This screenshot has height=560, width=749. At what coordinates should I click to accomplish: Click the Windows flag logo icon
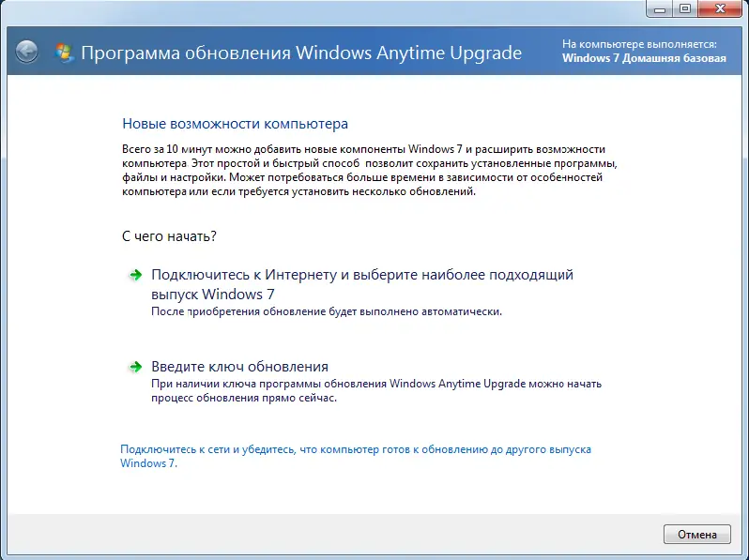click(x=64, y=53)
